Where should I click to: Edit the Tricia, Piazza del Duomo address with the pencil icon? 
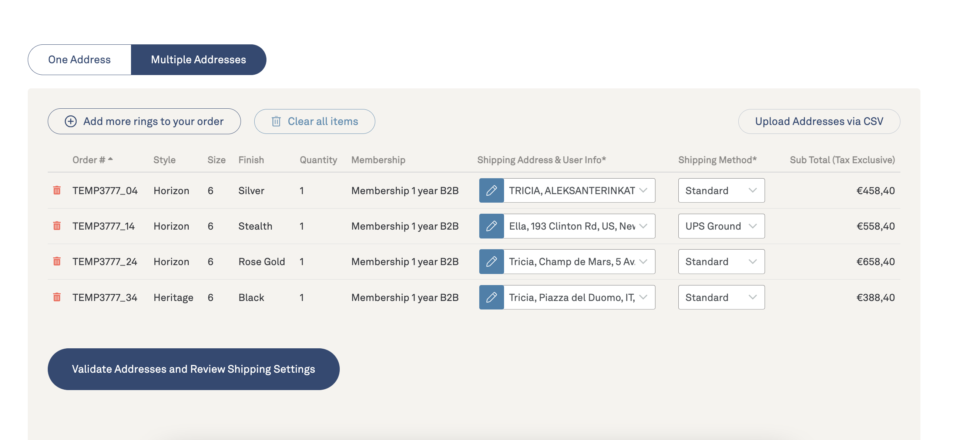point(491,297)
